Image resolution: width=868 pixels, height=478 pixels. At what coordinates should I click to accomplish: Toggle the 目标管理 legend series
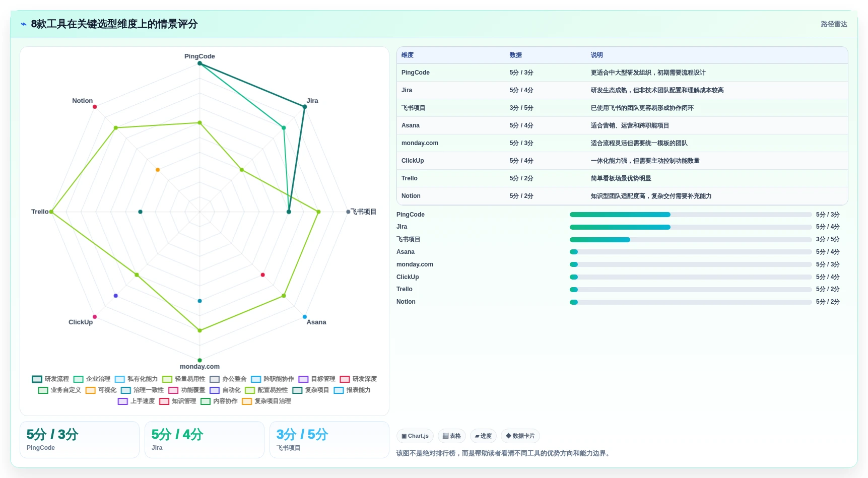pyautogui.click(x=317, y=379)
